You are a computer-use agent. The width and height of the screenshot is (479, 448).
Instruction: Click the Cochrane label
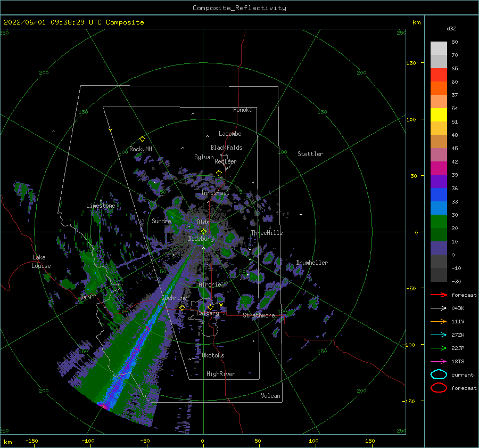coord(174,298)
